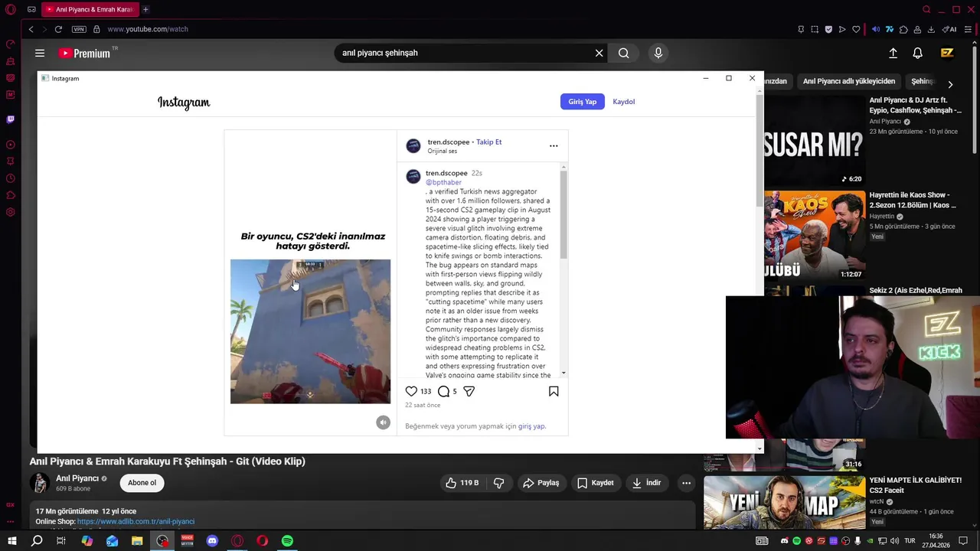Start voice search with microphone icon
Image resolution: width=980 pixels, height=551 pixels.
[658, 53]
